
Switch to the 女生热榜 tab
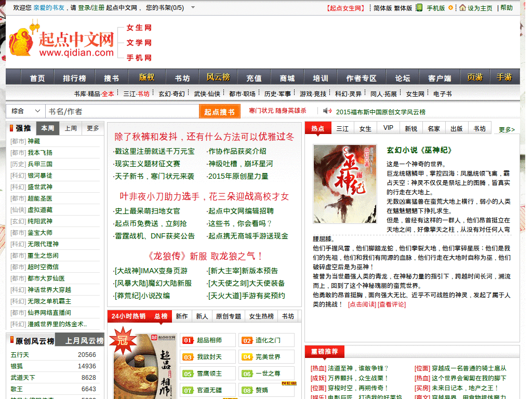(261, 316)
